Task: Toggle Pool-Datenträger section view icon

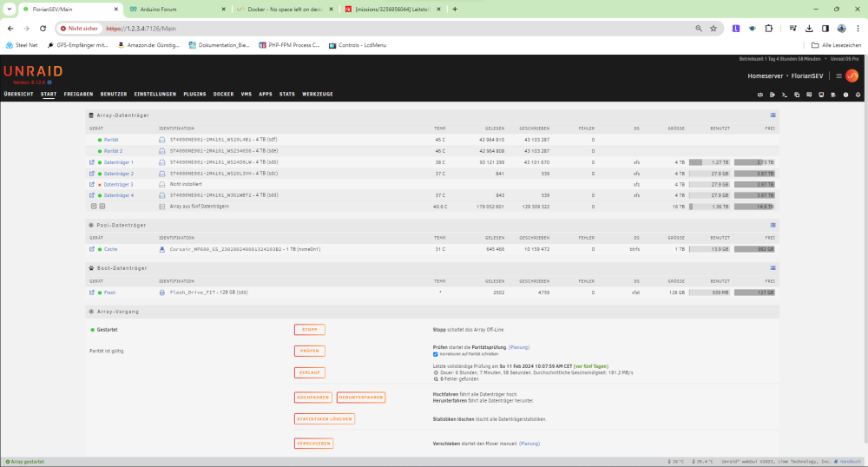Action: click(773, 225)
